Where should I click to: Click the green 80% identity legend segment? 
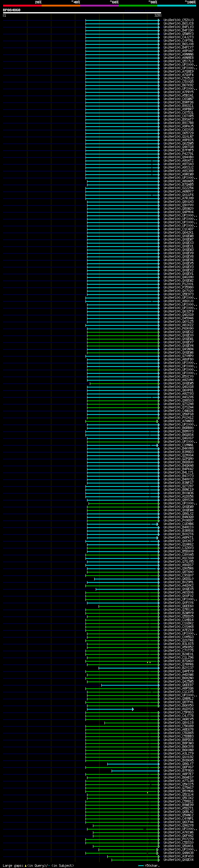(x=138, y=6)
